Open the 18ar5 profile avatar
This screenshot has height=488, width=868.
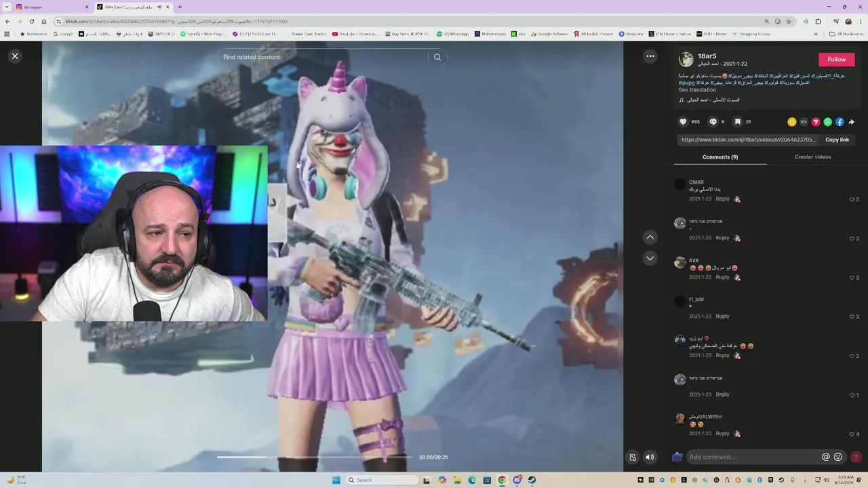(686, 60)
